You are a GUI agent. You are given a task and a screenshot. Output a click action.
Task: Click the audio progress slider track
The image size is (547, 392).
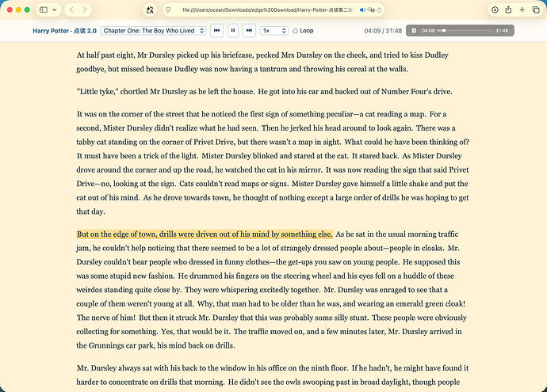465,31
